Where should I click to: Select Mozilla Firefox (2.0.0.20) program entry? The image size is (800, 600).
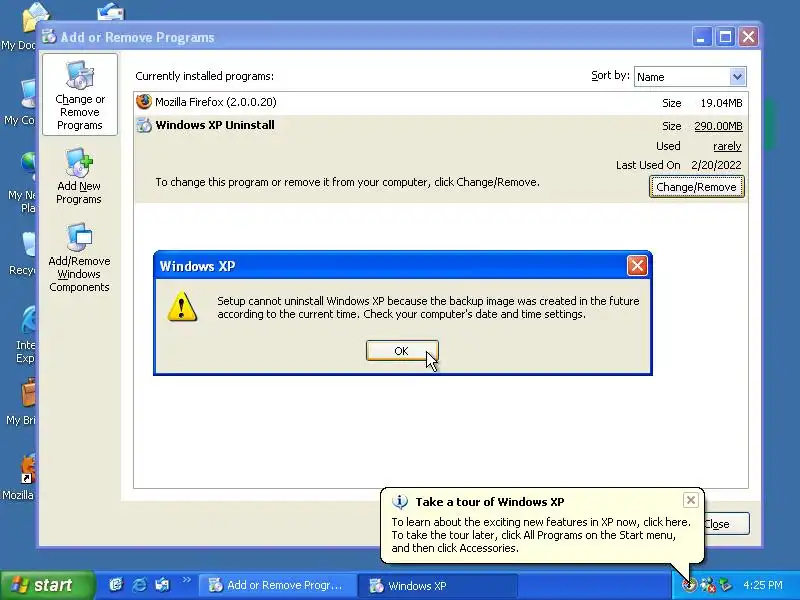pos(441,103)
